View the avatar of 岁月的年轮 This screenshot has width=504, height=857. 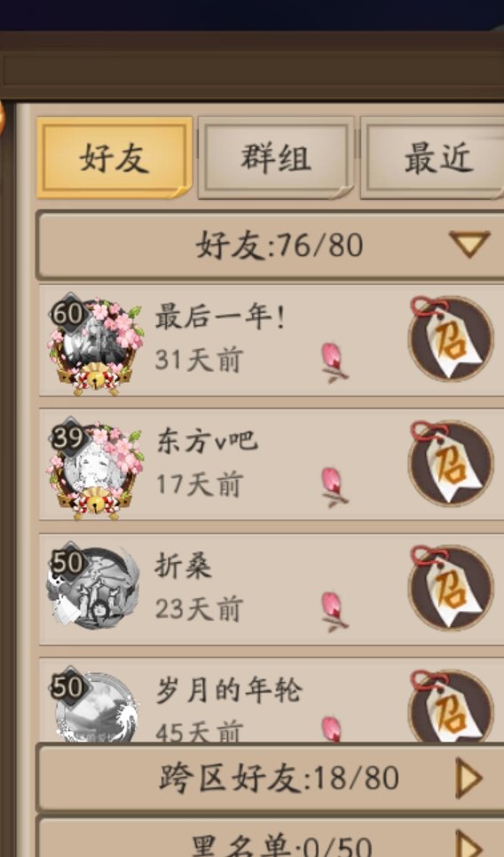pos(95,705)
